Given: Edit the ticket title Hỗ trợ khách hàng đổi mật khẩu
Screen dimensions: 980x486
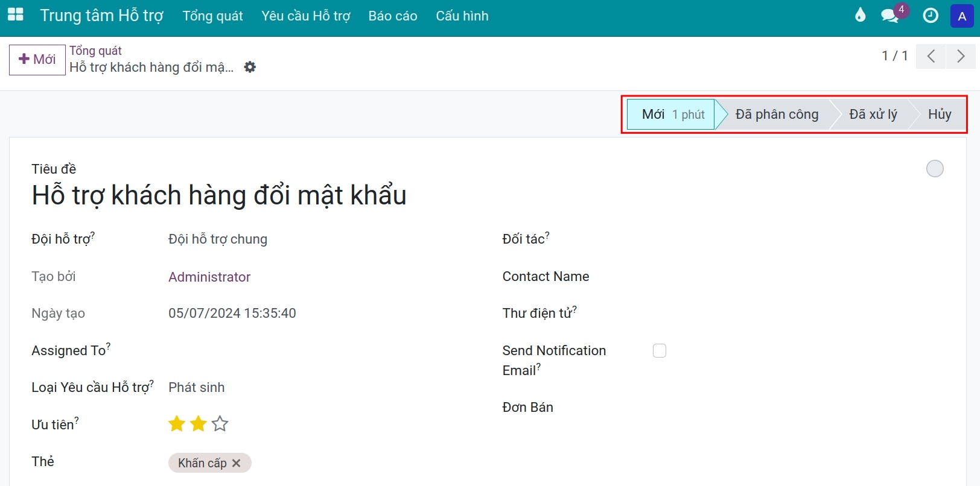Looking at the screenshot, I should pyautogui.click(x=219, y=195).
